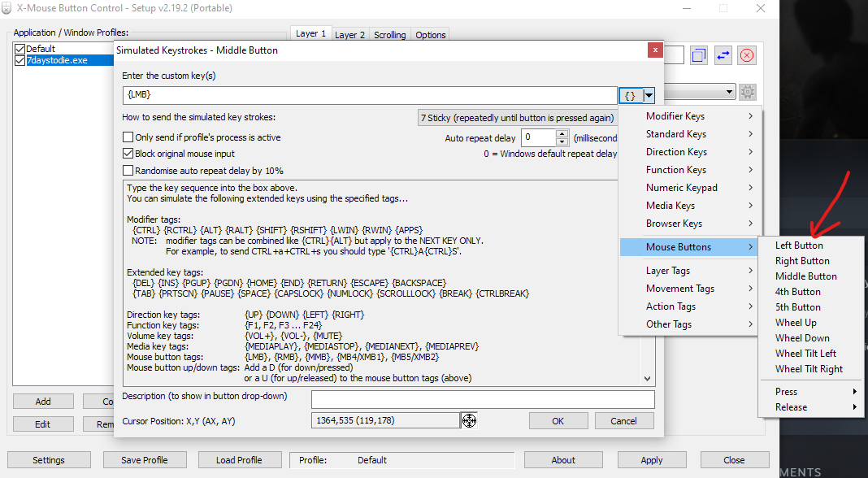
Task: Choose Wheel Down from submenu
Action: tap(811, 338)
